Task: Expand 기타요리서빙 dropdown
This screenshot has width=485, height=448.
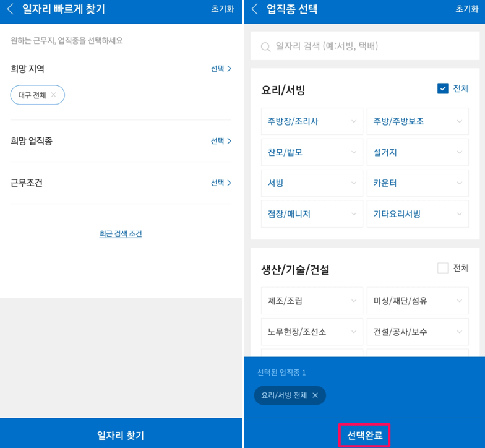Action: point(418,214)
